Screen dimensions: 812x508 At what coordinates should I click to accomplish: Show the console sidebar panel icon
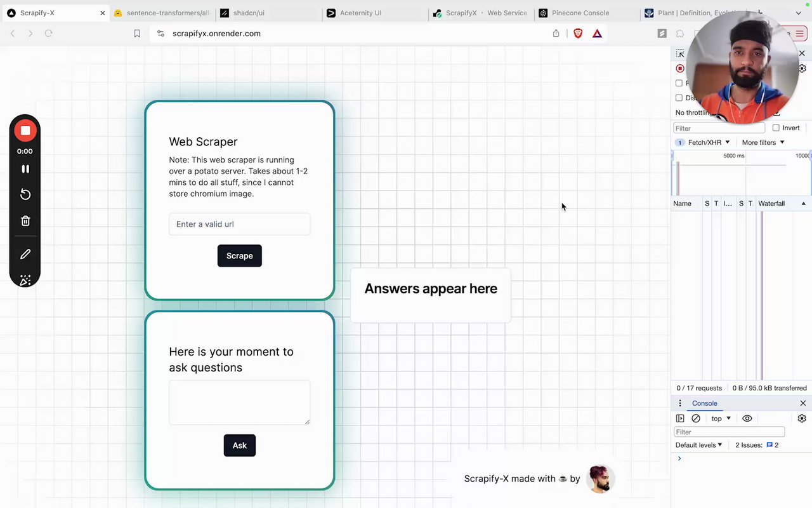click(x=680, y=418)
